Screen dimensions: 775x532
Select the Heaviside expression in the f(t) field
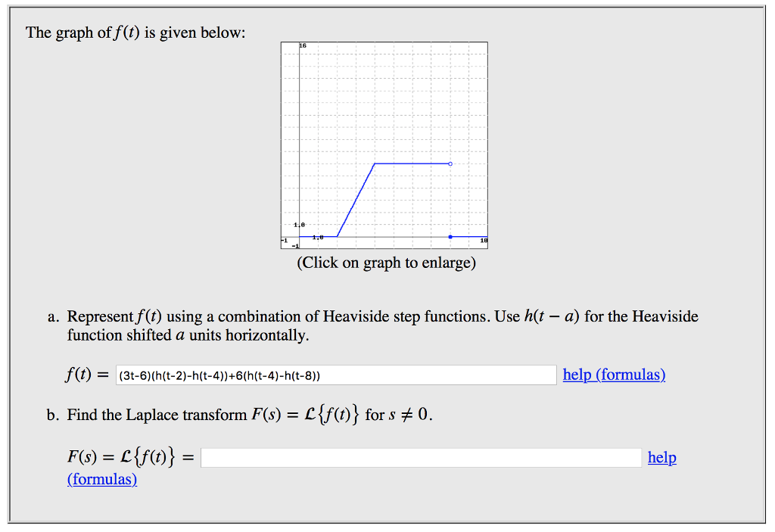click(219, 375)
